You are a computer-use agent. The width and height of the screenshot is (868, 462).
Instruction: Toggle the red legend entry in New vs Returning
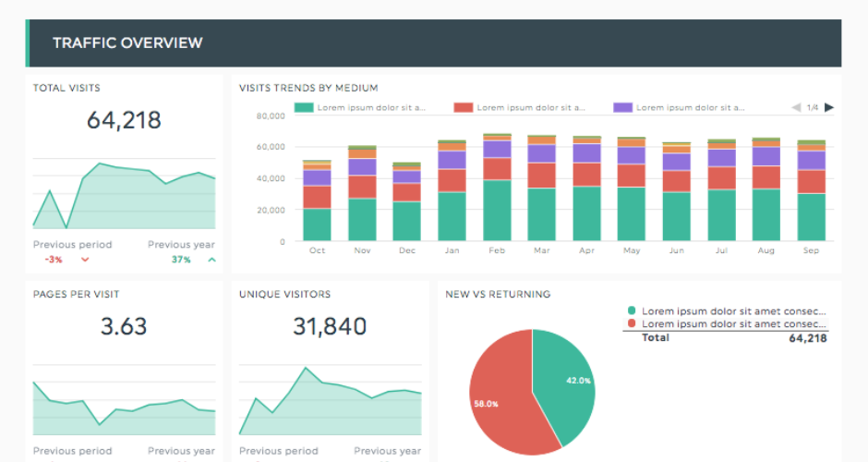click(632, 324)
